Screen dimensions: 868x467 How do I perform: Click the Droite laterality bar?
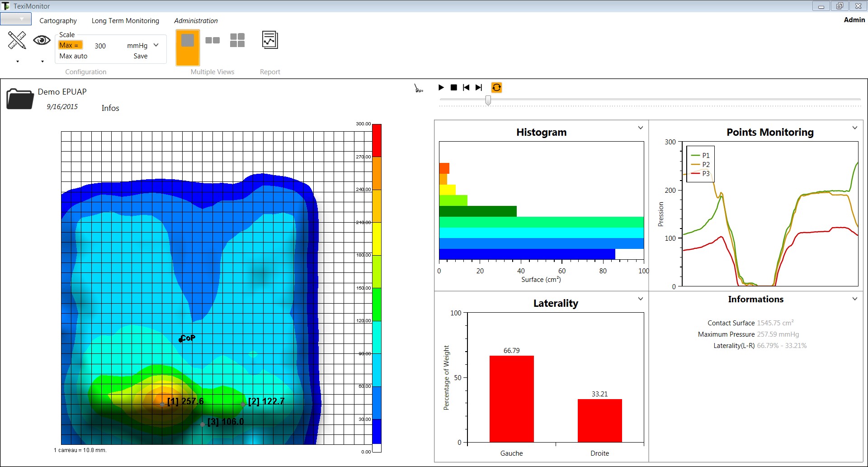pyautogui.click(x=599, y=420)
